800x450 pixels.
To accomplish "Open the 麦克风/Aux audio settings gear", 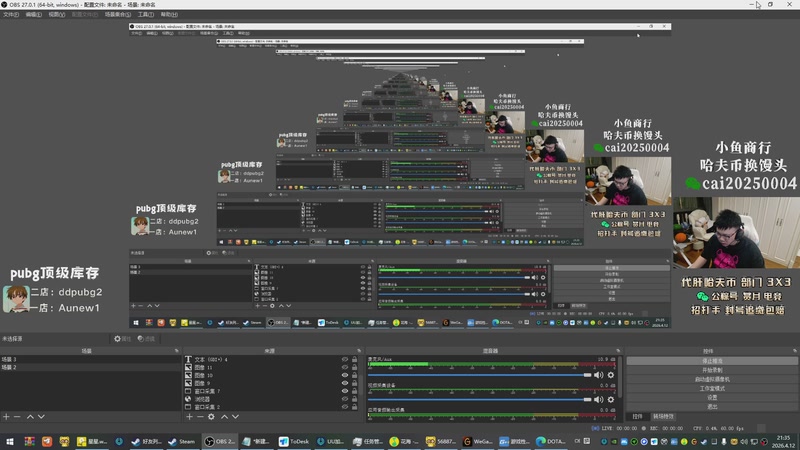I will (611, 375).
